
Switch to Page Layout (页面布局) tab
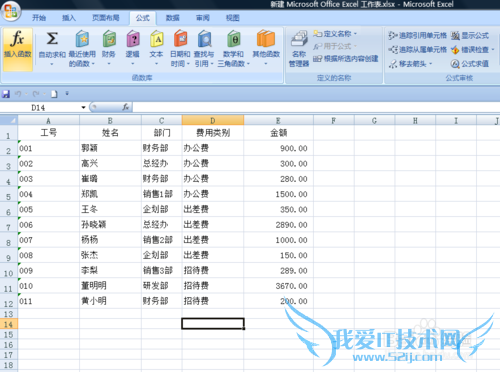click(x=105, y=18)
